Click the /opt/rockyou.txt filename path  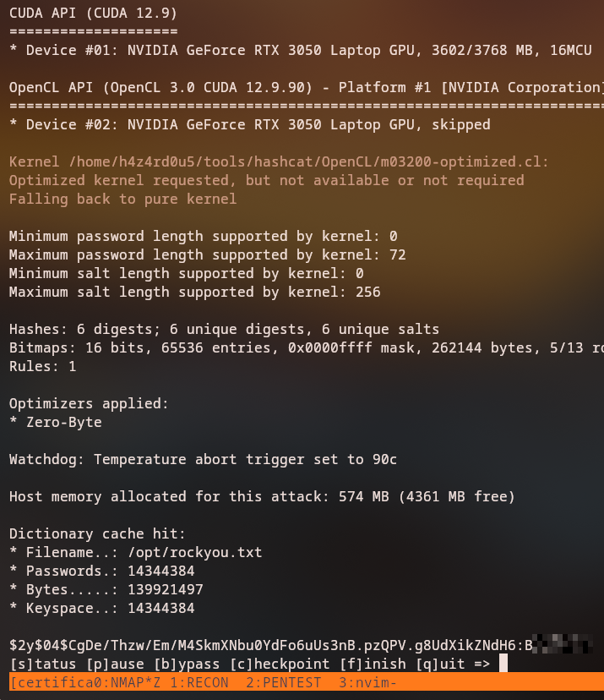195,553
